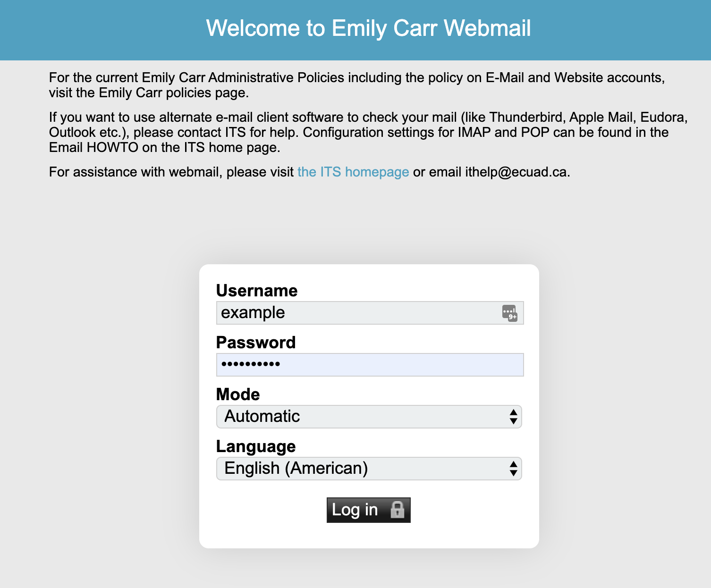The width and height of the screenshot is (711, 588).
Task: Click the password manager icon in Username field
Action: coord(510,313)
